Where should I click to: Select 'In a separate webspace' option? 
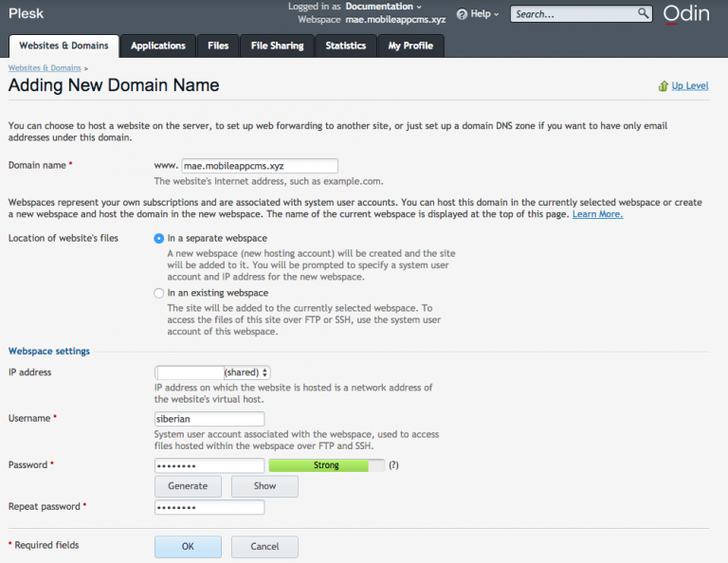click(159, 239)
